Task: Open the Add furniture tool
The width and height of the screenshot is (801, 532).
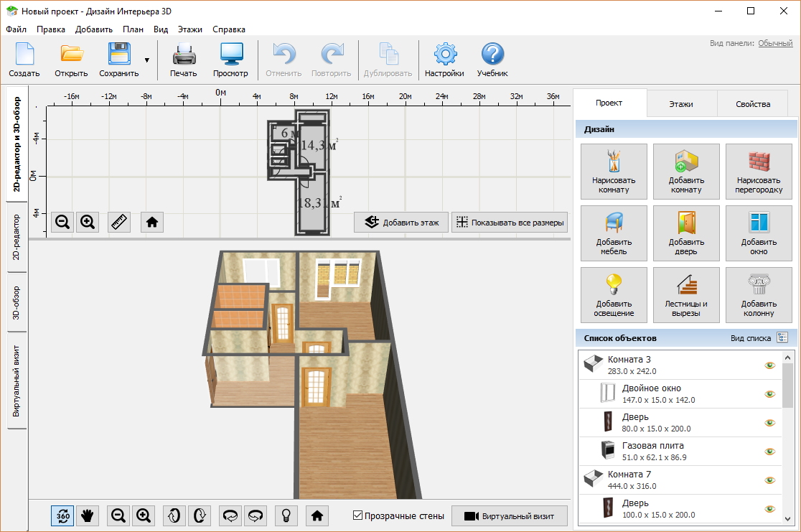Action: point(614,233)
